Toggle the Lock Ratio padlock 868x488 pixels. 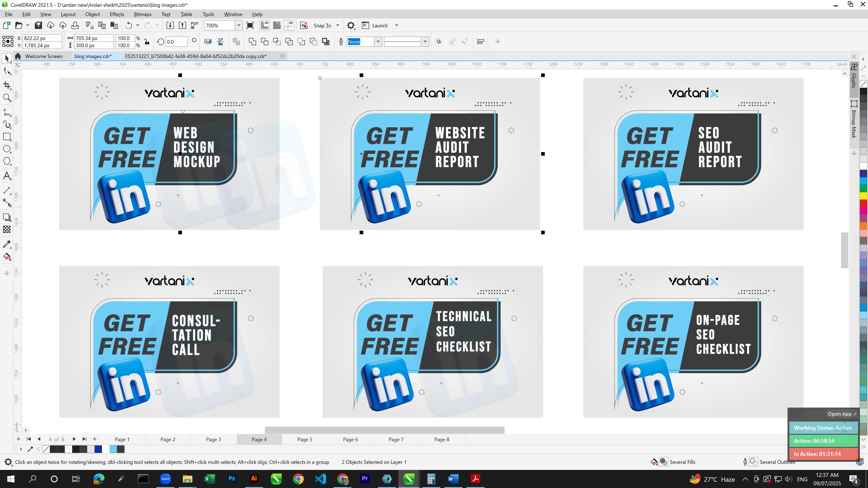coord(147,42)
